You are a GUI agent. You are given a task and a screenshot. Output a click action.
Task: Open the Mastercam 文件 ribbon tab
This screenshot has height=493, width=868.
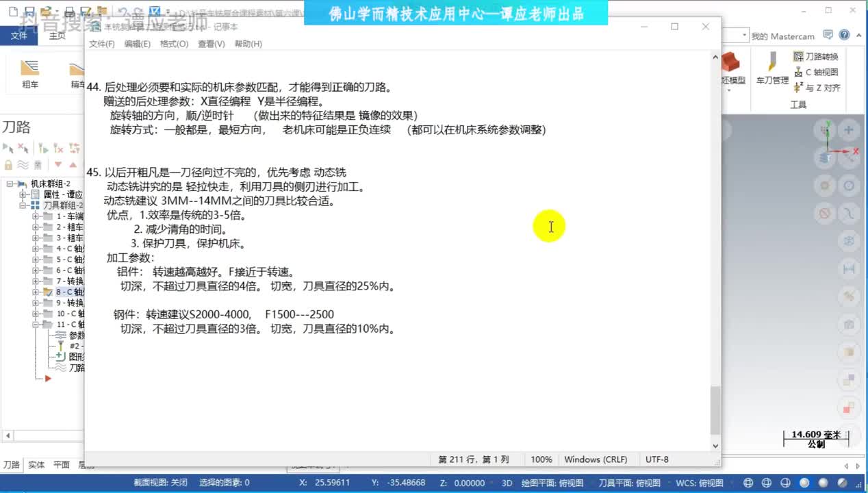pos(18,36)
